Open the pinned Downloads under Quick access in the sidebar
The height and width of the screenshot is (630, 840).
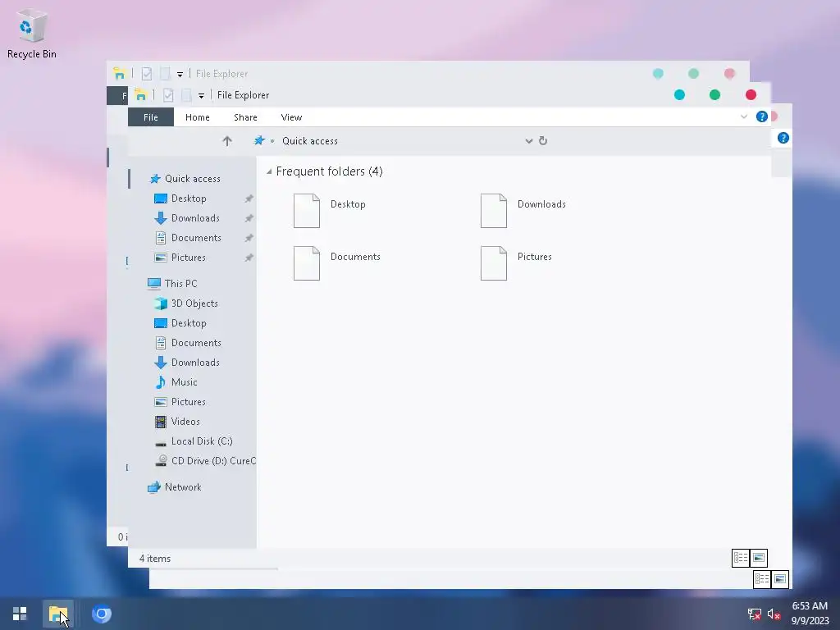pyautogui.click(x=195, y=218)
